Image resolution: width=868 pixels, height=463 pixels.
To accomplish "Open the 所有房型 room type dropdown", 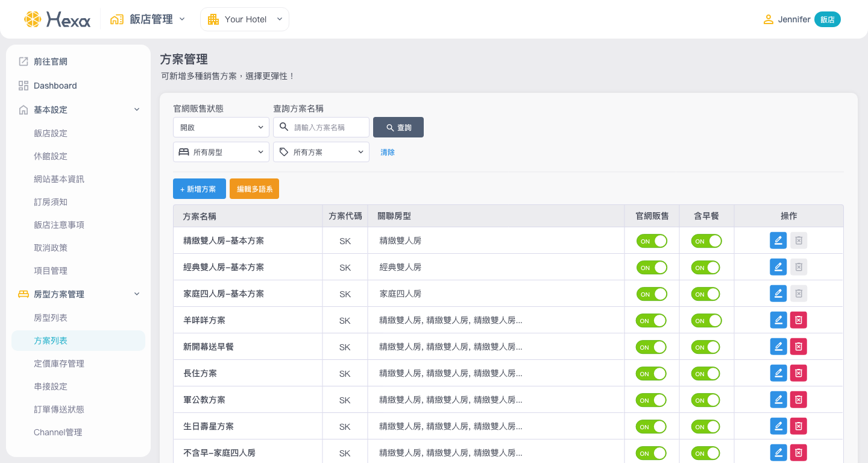I will (221, 152).
